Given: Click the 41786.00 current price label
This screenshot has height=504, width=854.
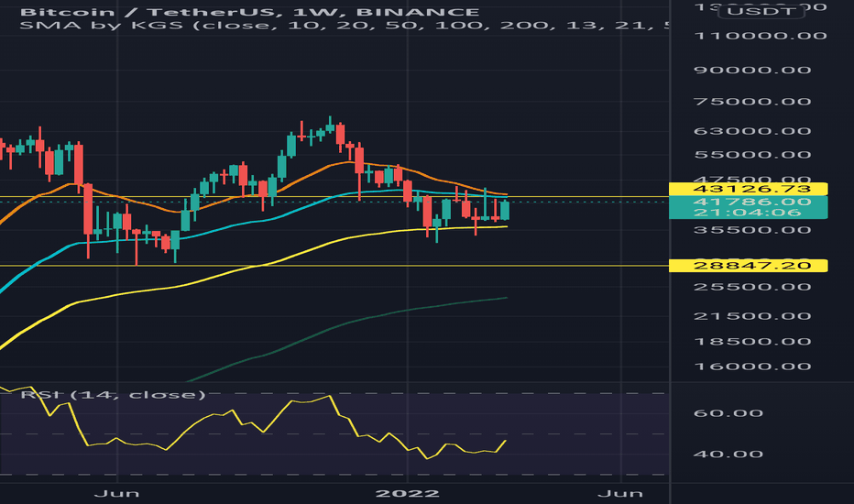Looking at the screenshot, I should point(752,202).
